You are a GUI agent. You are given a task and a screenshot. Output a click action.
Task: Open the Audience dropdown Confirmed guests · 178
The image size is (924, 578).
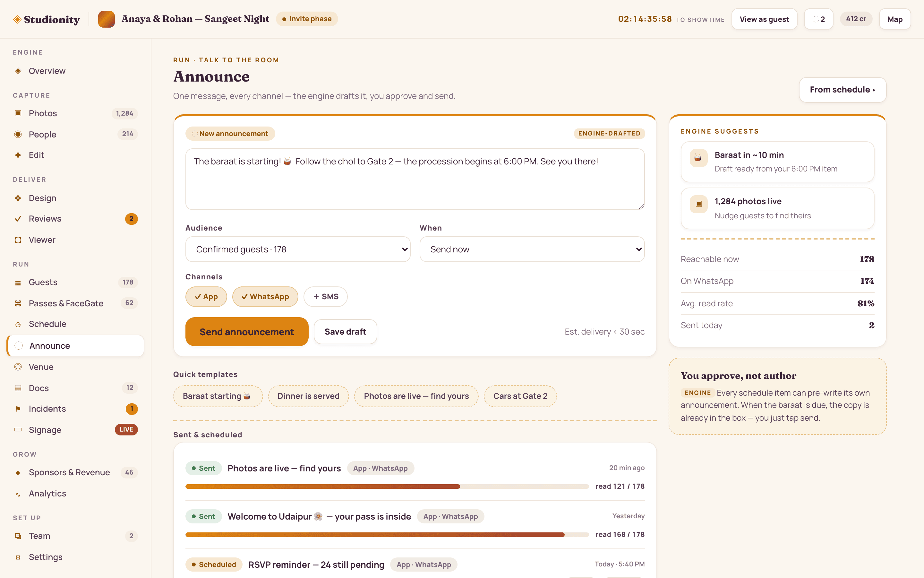click(298, 249)
